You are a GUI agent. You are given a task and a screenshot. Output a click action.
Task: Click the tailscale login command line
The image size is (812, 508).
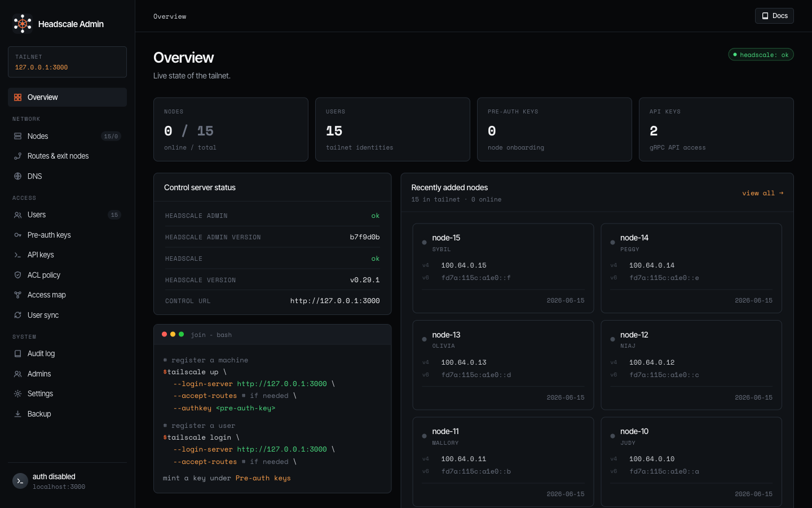pyautogui.click(x=201, y=437)
